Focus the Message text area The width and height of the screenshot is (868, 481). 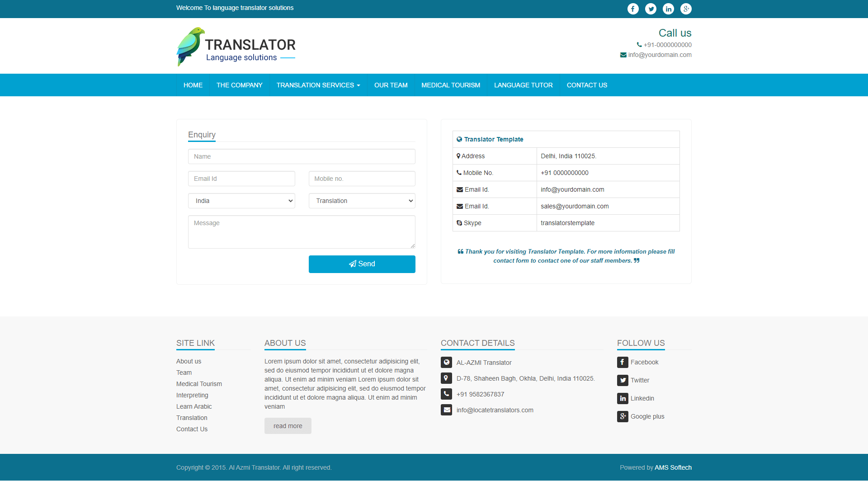point(302,232)
